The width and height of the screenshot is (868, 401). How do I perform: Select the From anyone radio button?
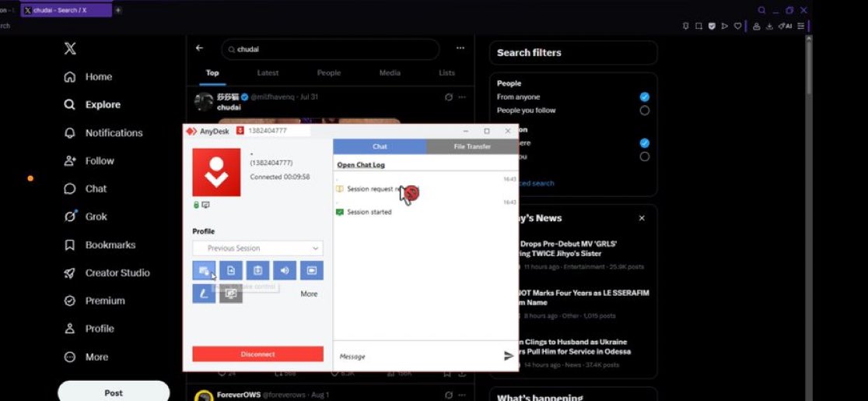tap(644, 97)
